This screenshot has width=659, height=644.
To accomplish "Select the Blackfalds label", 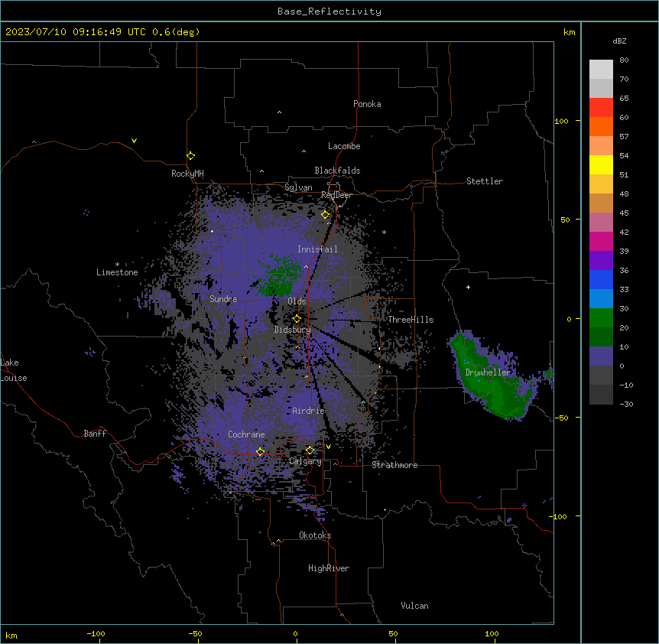I will coord(337,171).
